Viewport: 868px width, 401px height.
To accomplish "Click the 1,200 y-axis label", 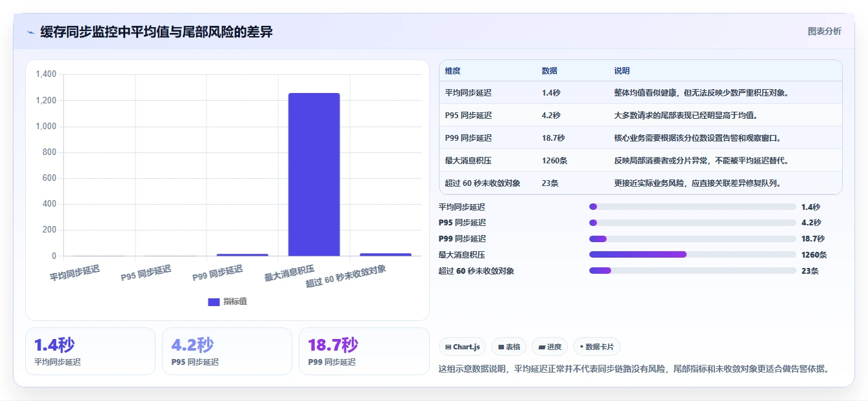I will pyautogui.click(x=46, y=101).
